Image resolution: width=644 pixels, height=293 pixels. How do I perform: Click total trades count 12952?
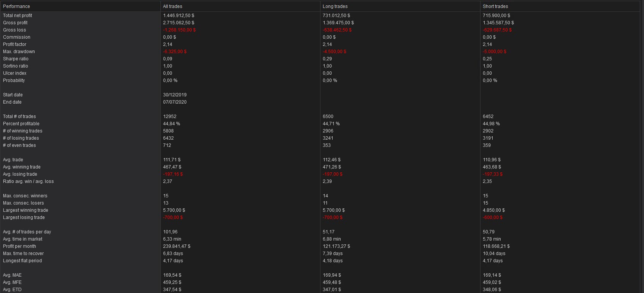tap(170, 117)
